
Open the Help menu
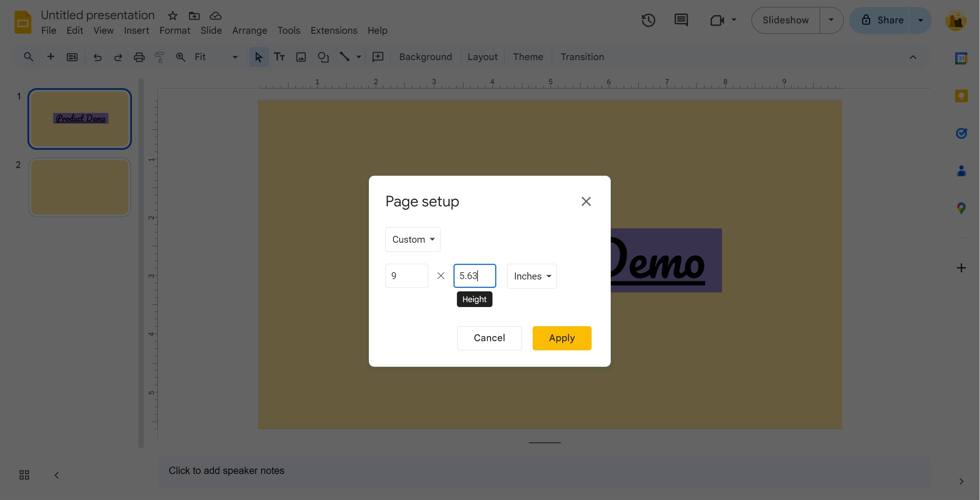coord(378,31)
